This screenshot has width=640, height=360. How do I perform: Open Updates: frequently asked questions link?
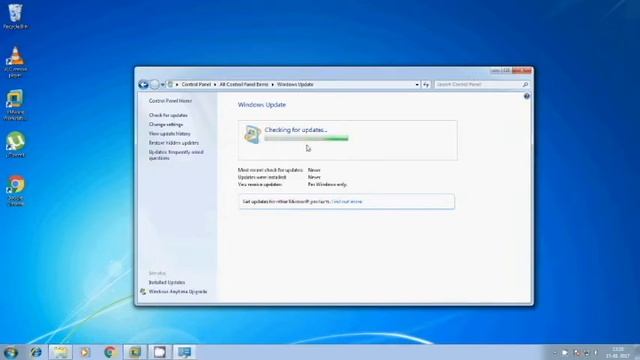(x=176, y=155)
